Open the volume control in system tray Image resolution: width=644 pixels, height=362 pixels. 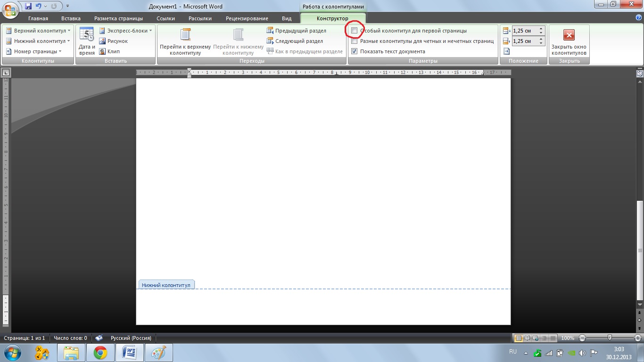click(582, 353)
